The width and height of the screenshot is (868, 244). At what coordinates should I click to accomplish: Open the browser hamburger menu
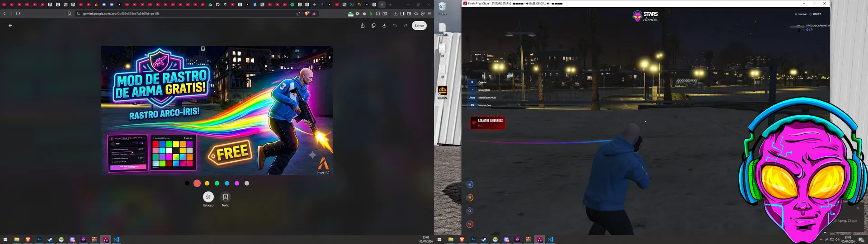[429, 14]
